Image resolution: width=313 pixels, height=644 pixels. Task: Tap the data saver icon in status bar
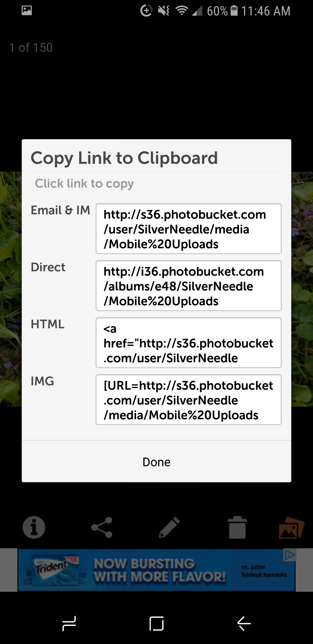[146, 11]
